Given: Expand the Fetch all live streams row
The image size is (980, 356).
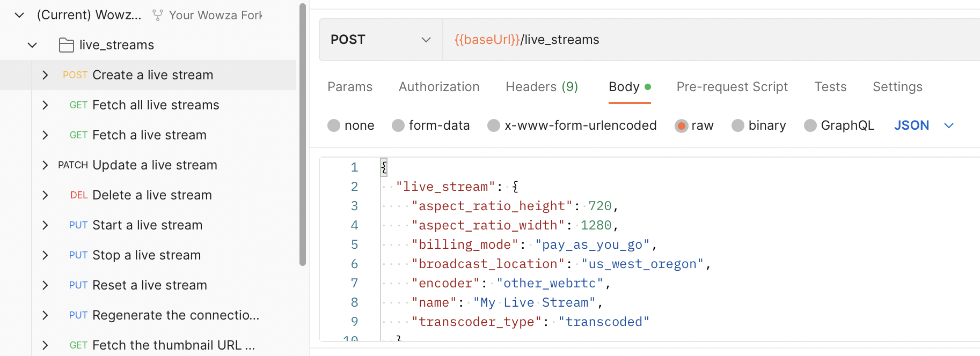Looking at the screenshot, I should click(x=45, y=105).
